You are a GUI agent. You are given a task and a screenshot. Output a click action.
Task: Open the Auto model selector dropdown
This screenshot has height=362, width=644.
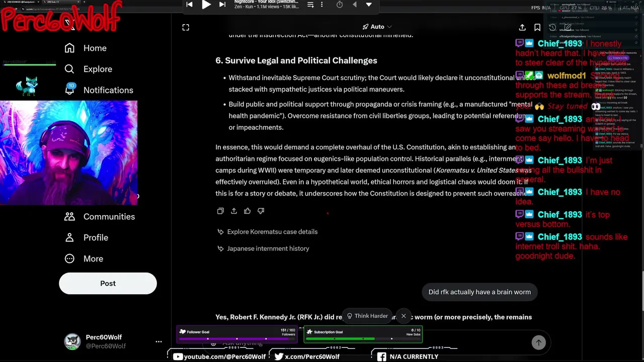[377, 27]
